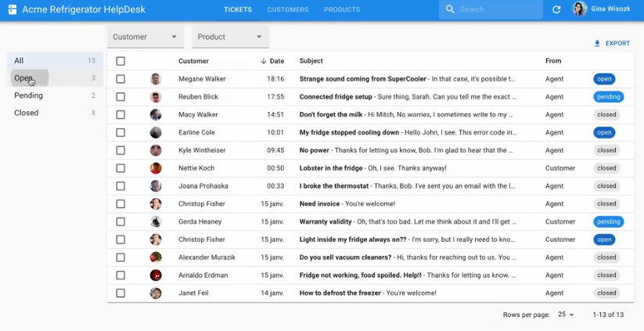The width and height of the screenshot is (644, 331).
Task: Open the 'No power' ticket subject
Action: 315,150
